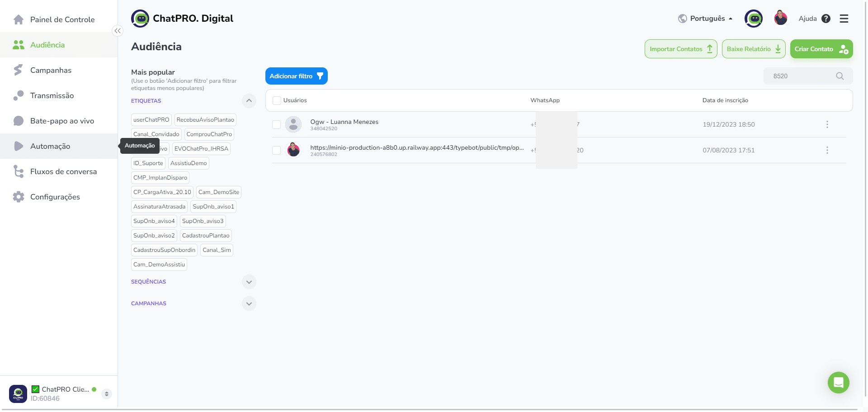Click the bot avatar icon beside language

pos(754,19)
